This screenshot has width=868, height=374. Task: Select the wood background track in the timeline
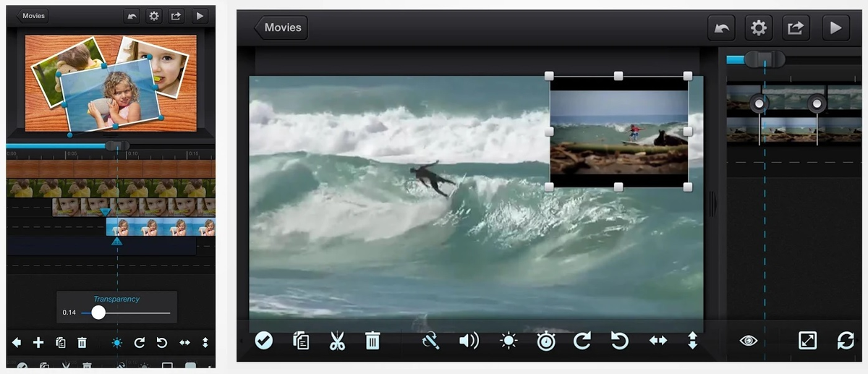[x=111, y=169]
